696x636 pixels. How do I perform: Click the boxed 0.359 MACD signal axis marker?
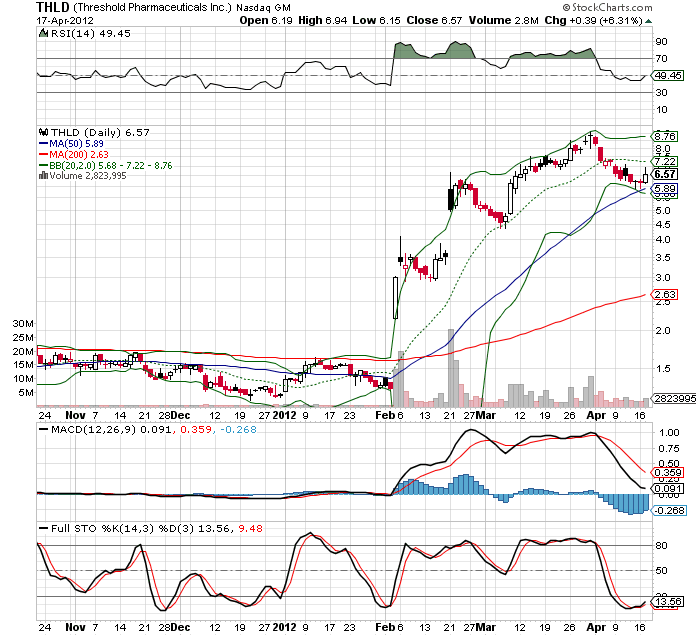[x=668, y=472]
